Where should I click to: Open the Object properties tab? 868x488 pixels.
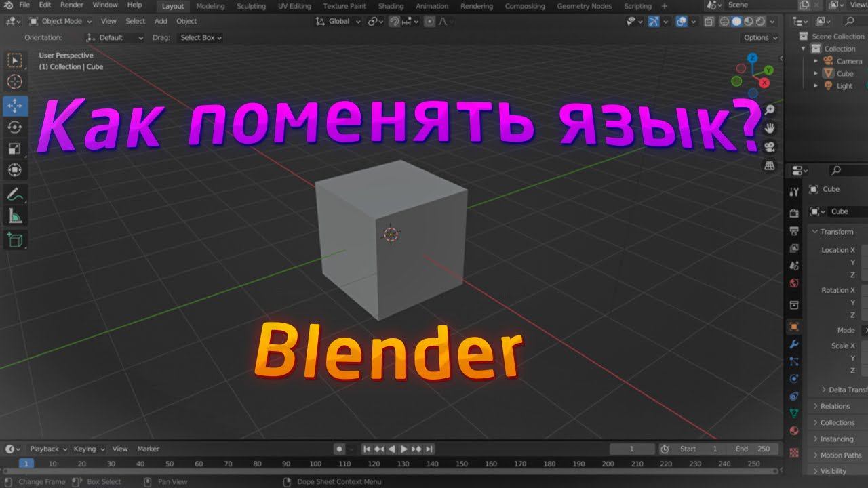pos(794,327)
